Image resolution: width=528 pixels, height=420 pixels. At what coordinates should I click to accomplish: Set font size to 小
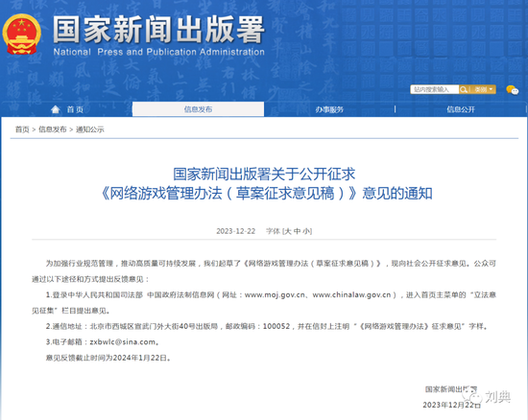[306, 231]
